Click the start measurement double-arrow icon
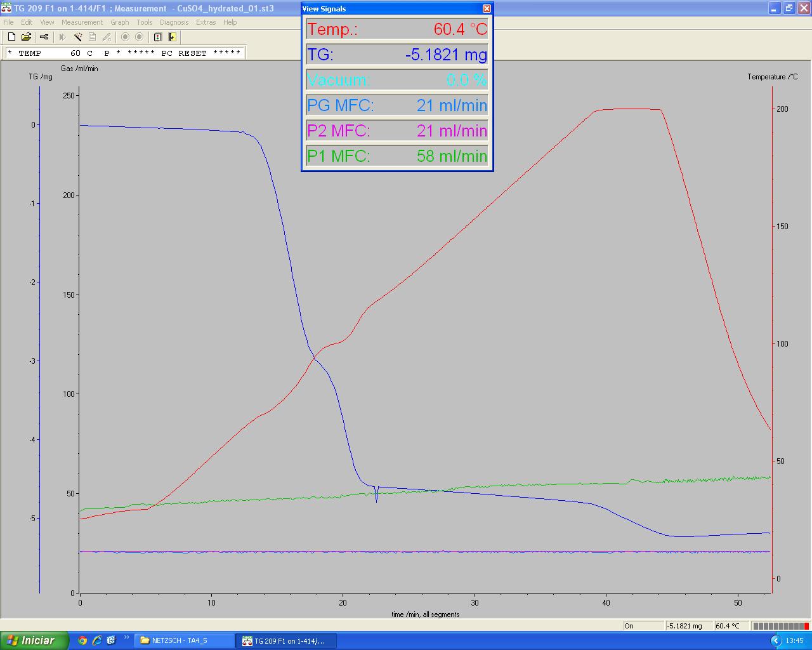The image size is (812, 650). point(62,37)
